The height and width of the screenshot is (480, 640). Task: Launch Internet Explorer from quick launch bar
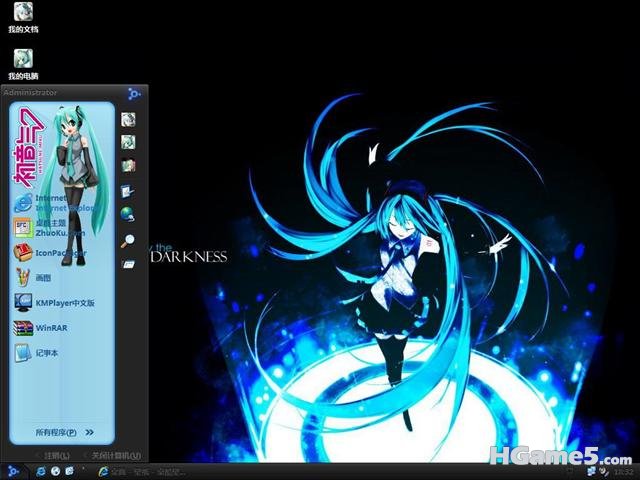41,471
